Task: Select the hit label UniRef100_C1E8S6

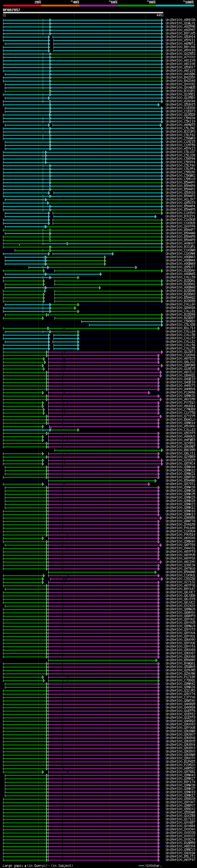Action: click(180, 108)
